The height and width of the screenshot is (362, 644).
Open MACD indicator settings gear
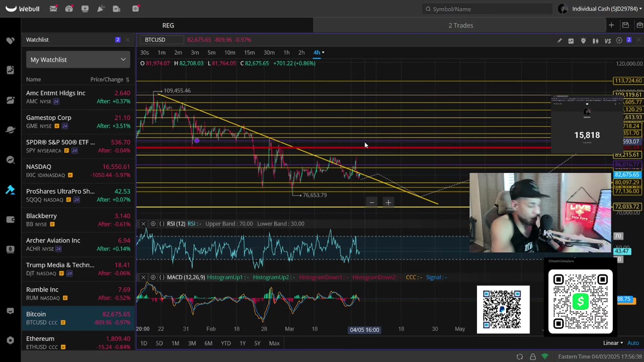pos(153,277)
